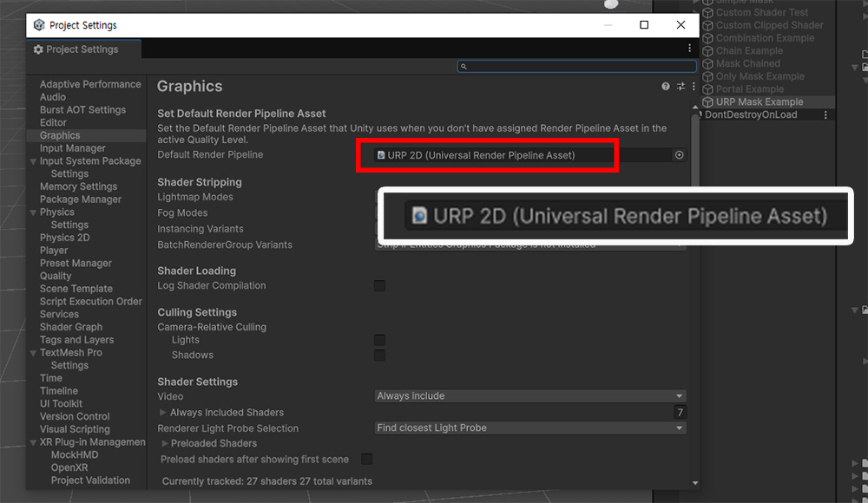The width and height of the screenshot is (868, 503).
Task: Open Input Manager settings
Action: point(73,148)
